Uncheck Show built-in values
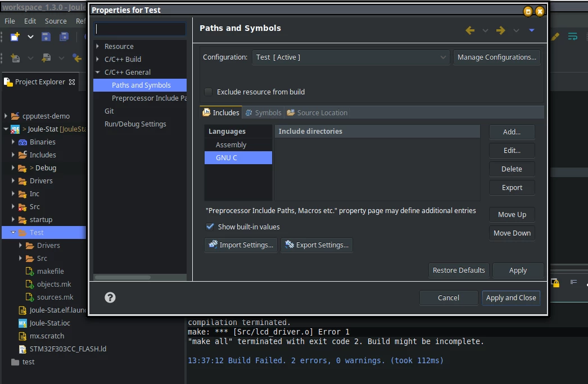The image size is (588, 384). click(x=210, y=227)
